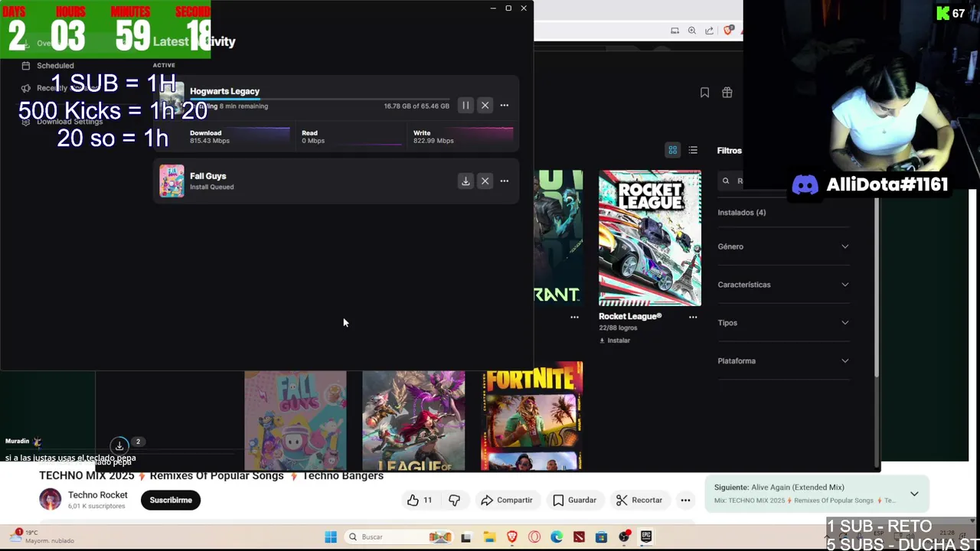Click the Fall Guys thumbnail in download queue
This screenshot has width=980, height=551.
pyautogui.click(x=171, y=181)
